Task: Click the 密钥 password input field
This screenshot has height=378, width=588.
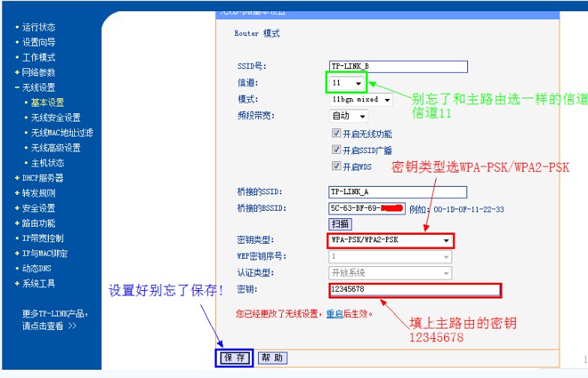Action: [415, 289]
